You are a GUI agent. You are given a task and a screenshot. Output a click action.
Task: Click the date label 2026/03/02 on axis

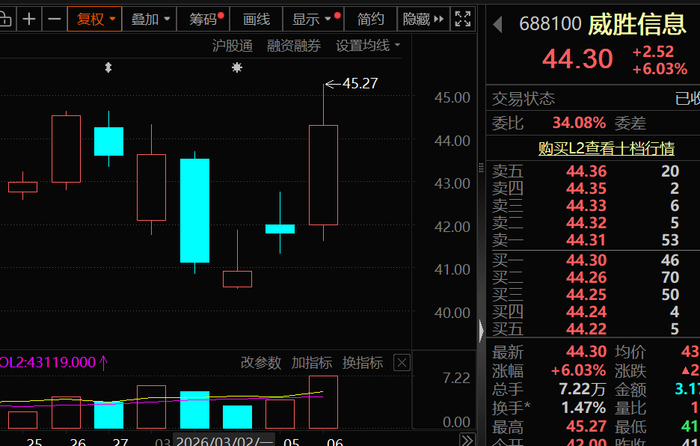coord(224,441)
